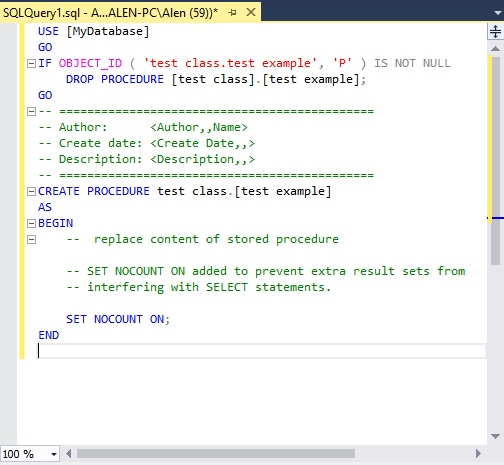The width and height of the screenshot is (504, 465).
Task: Click the AS keyword line
Action: pyautogui.click(x=45, y=207)
